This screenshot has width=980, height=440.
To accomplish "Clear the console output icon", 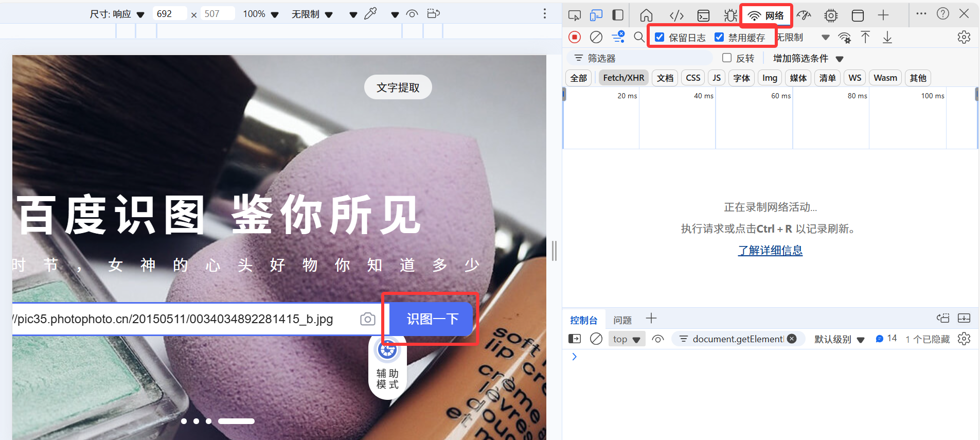I will [596, 339].
